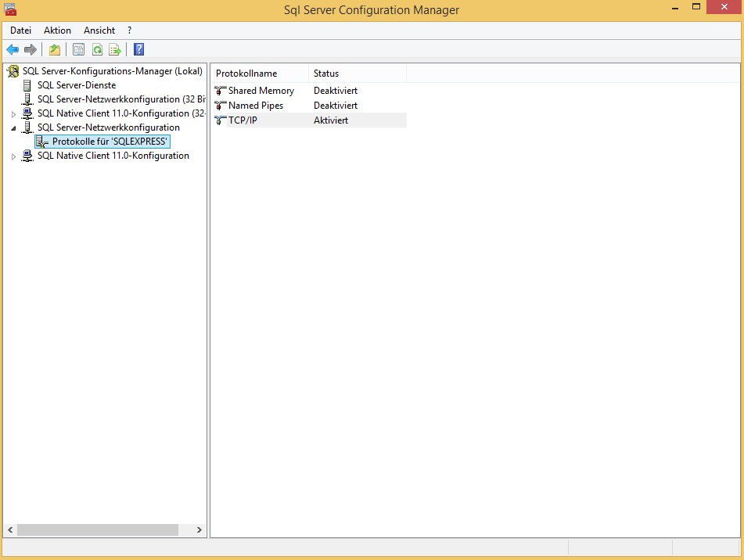The image size is (744, 560).
Task: Click the green Refresh toolbar icon
Action: click(x=97, y=49)
